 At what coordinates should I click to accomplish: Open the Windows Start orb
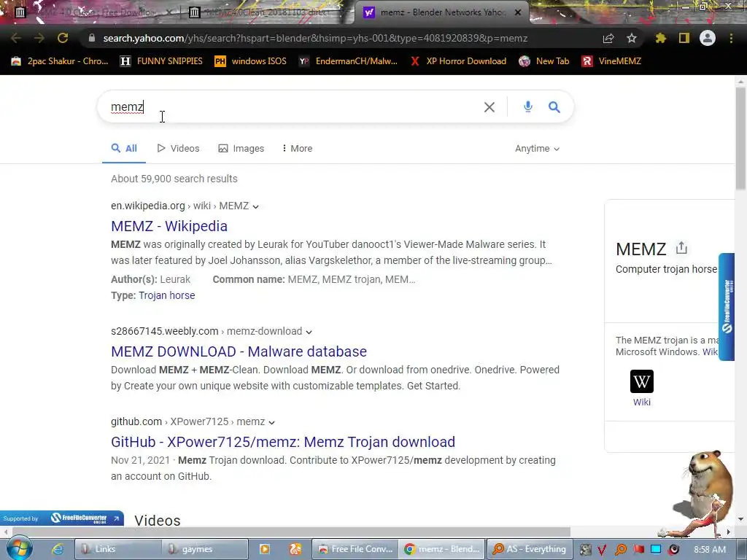coord(19,548)
